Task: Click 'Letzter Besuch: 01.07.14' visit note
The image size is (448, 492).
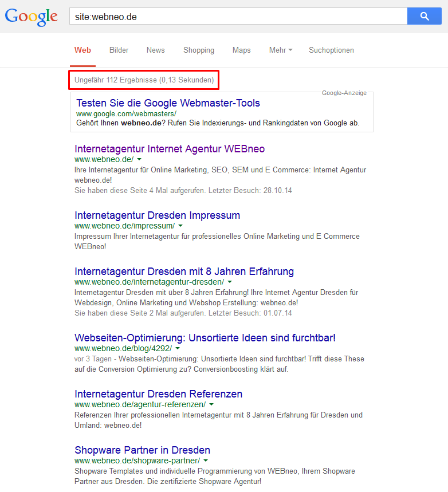Action: click(250, 313)
